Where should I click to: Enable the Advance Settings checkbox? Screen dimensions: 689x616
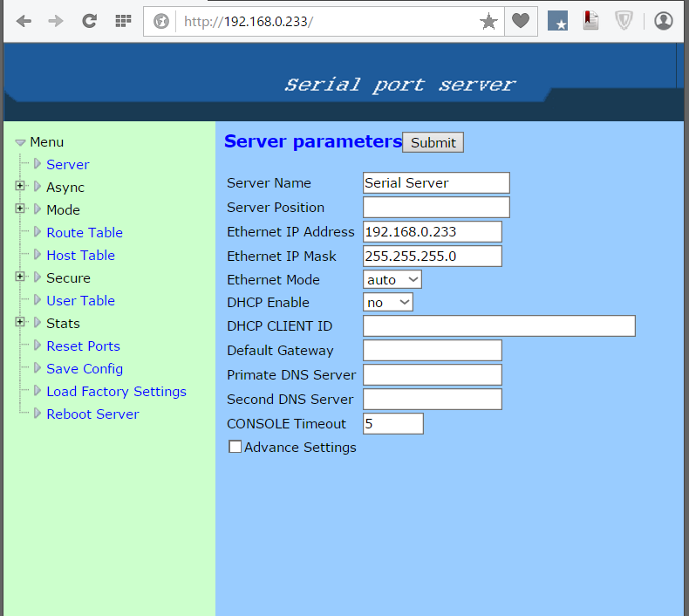tap(235, 447)
